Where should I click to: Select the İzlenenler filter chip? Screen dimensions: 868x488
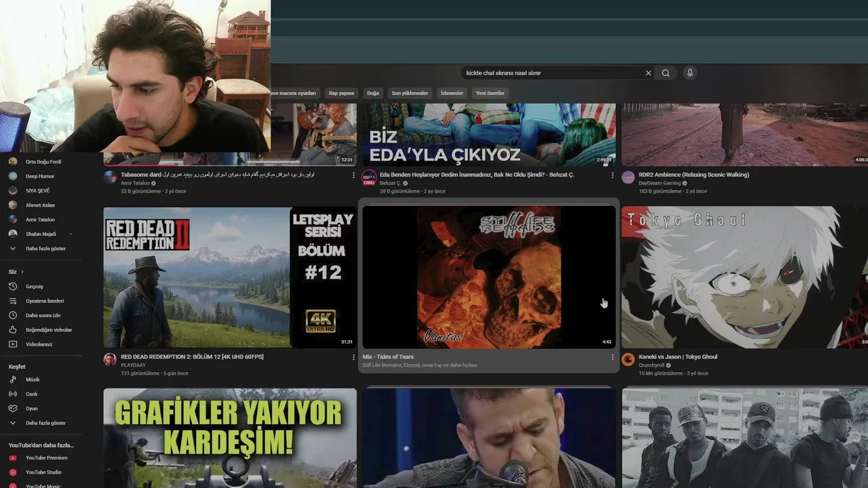pos(452,93)
